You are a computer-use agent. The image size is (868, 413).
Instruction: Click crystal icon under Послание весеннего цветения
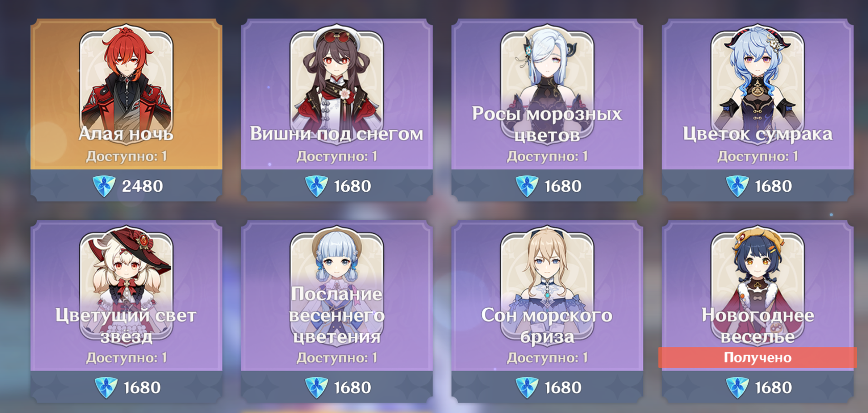tap(316, 387)
